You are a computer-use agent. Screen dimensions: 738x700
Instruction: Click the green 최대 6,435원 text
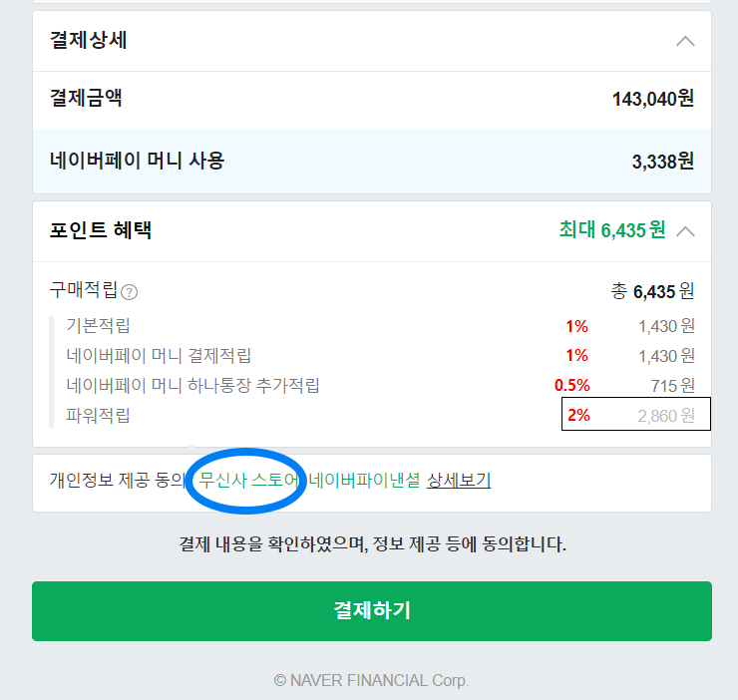[611, 230]
